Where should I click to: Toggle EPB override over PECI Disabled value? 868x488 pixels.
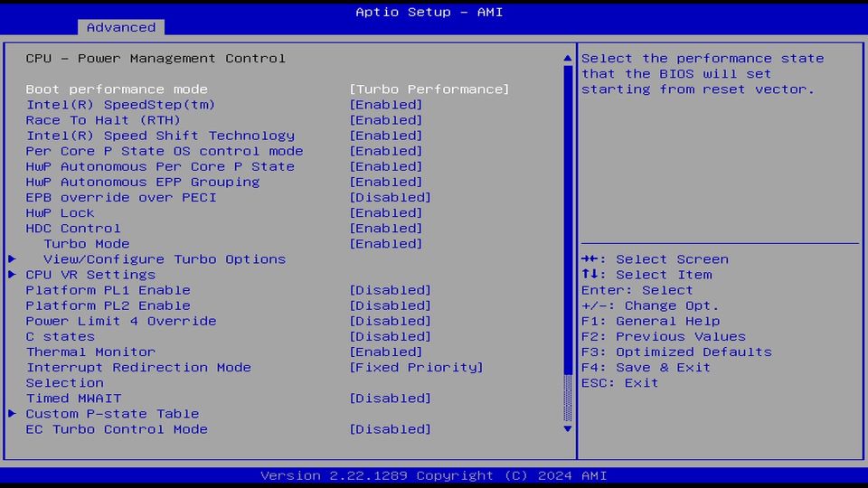[x=391, y=198]
